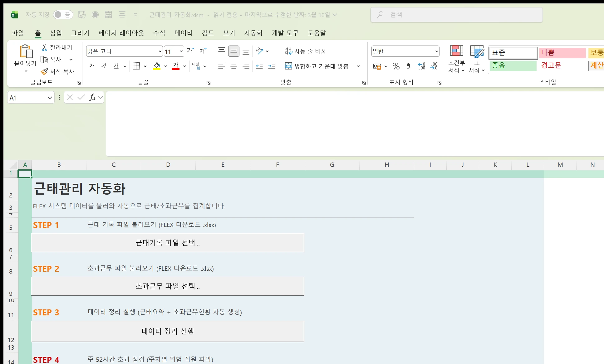
Task: Open the font size dropdown
Action: coord(181,51)
